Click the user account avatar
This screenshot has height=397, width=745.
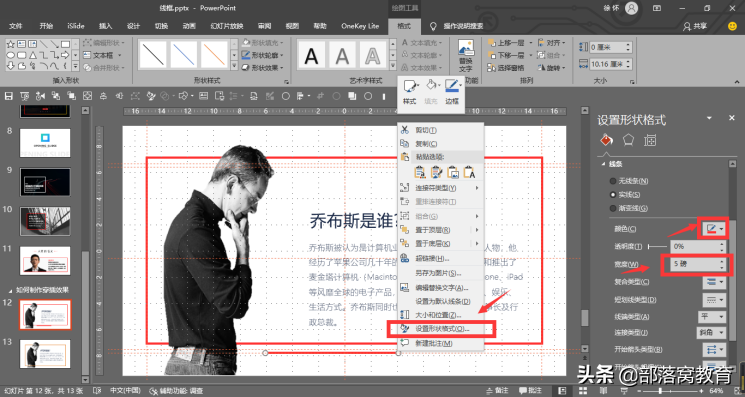631,8
